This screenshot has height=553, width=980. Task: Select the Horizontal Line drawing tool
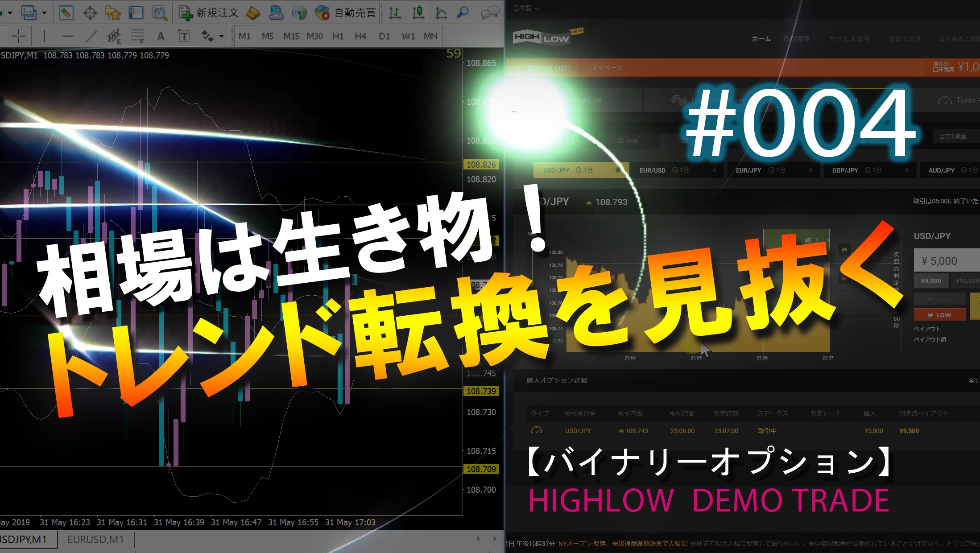[x=68, y=36]
